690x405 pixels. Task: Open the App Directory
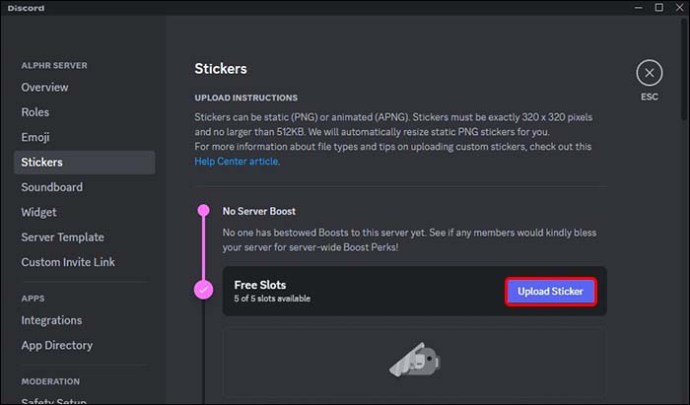point(57,345)
